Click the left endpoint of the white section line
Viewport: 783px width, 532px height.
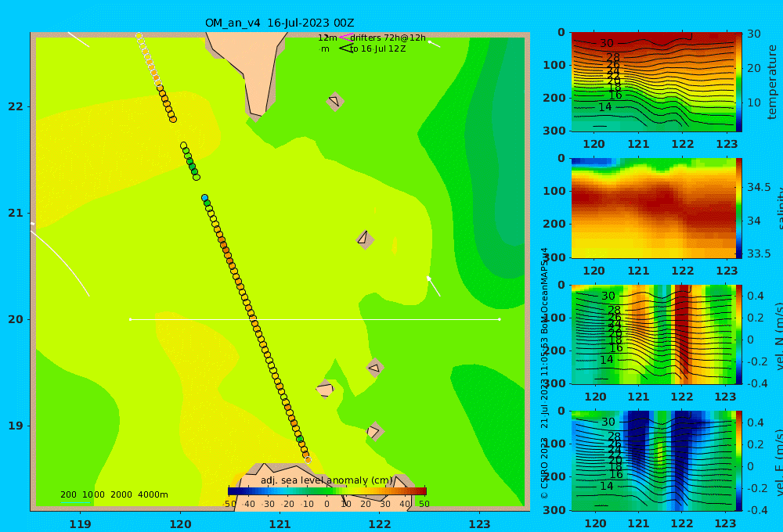[130, 319]
